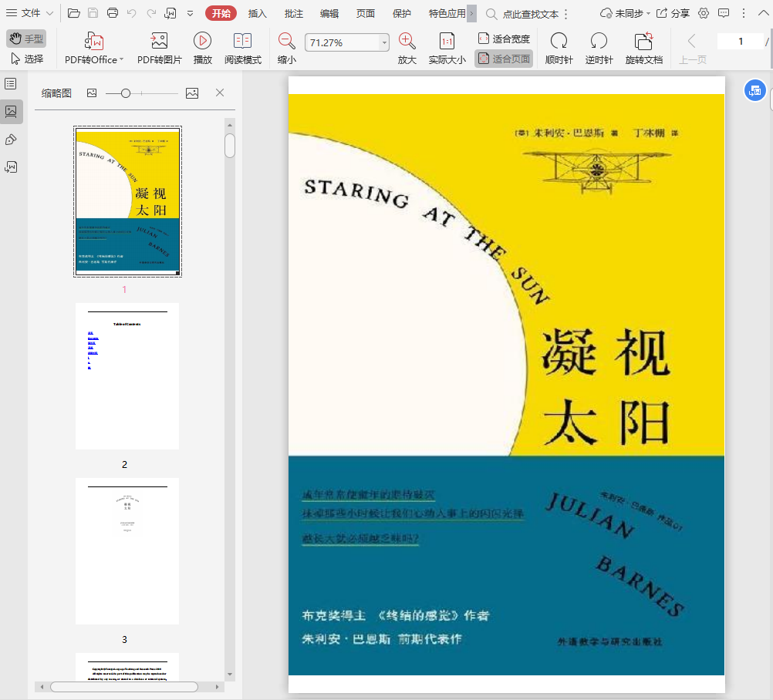Open the bookmarks outline panel in sidebar
773x700 pixels.
(11, 83)
